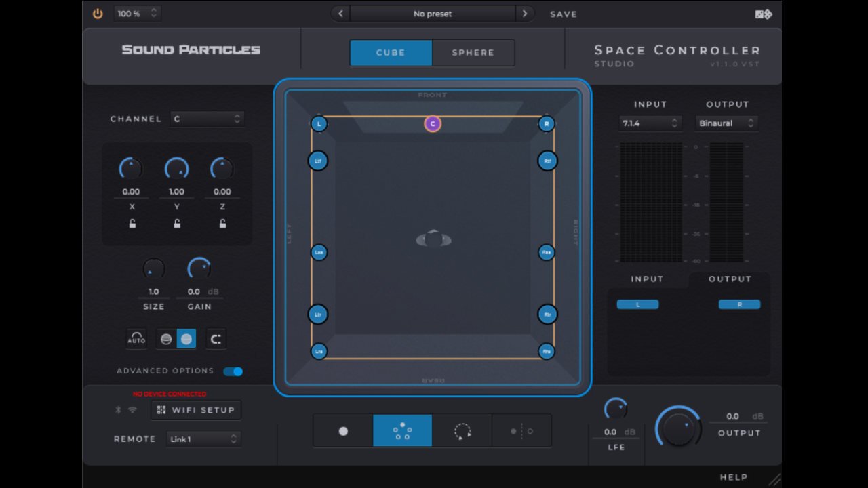Activate the rotation movement mode icon
The image size is (868, 488).
(462, 431)
